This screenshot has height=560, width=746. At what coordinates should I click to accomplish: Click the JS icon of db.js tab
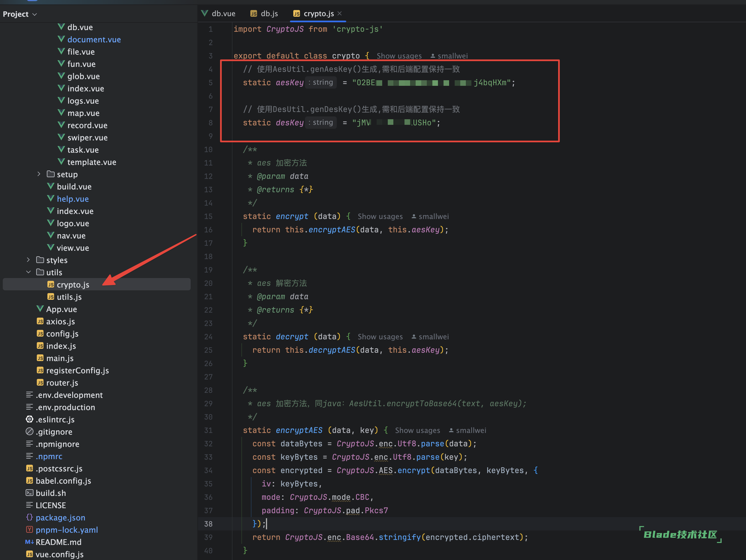254,13
